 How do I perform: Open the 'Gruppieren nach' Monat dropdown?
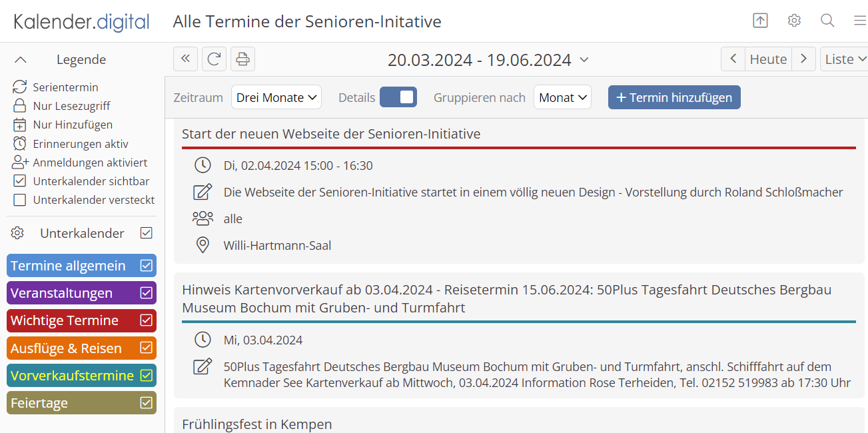(562, 97)
